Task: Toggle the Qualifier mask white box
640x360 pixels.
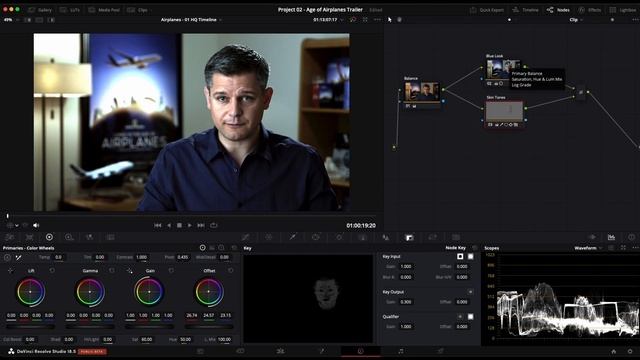Action: tap(470, 317)
